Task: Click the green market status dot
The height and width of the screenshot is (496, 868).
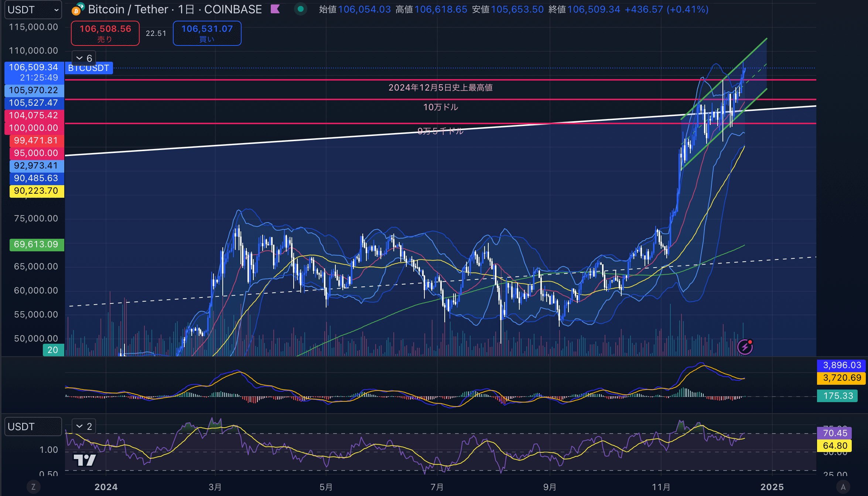Action: (x=301, y=9)
